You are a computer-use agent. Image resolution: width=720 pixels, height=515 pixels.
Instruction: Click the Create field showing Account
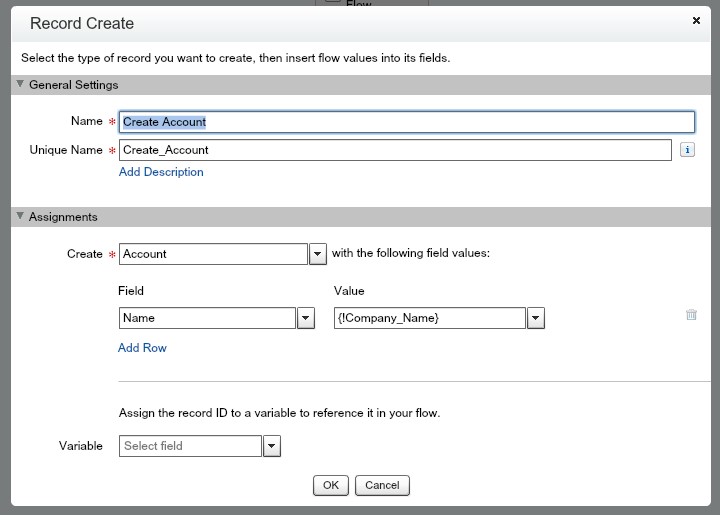213,254
